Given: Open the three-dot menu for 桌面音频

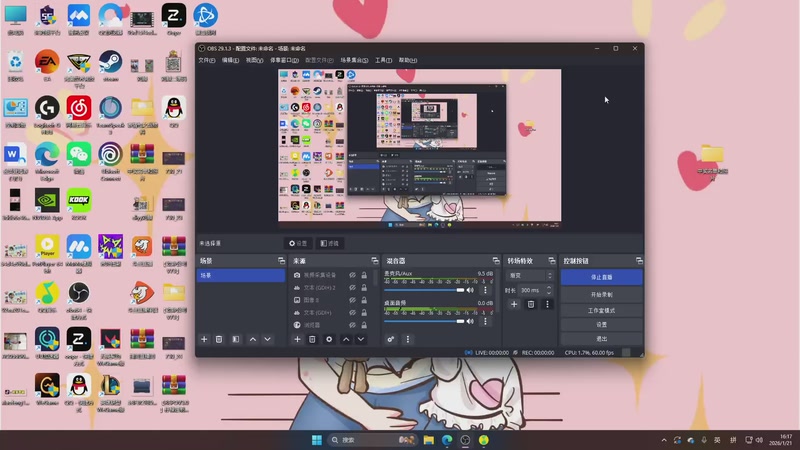Looking at the screenshot, I should click(485, 321).
